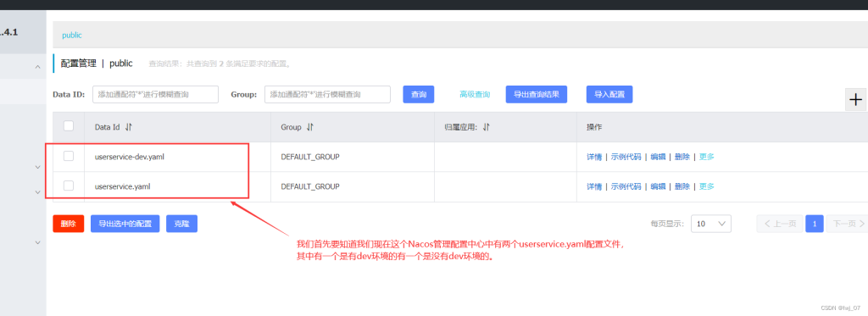Expand the bottom sidebar chevron

point(37,242)
